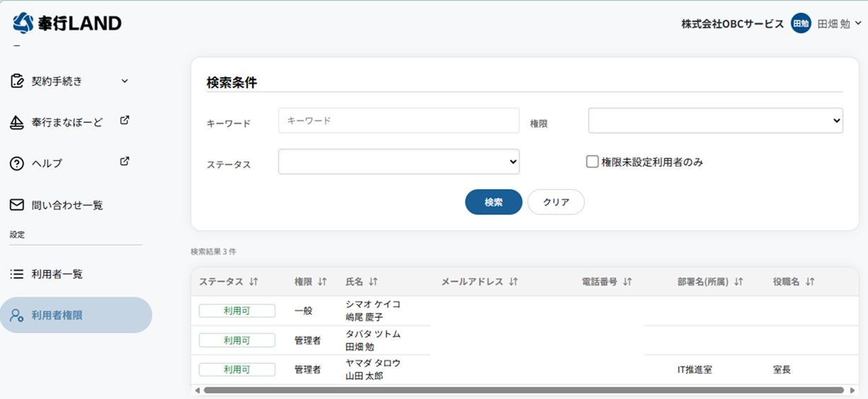Open external link icon beside 奉行まなぼーど
868x399 pixels.
[125, 120]
